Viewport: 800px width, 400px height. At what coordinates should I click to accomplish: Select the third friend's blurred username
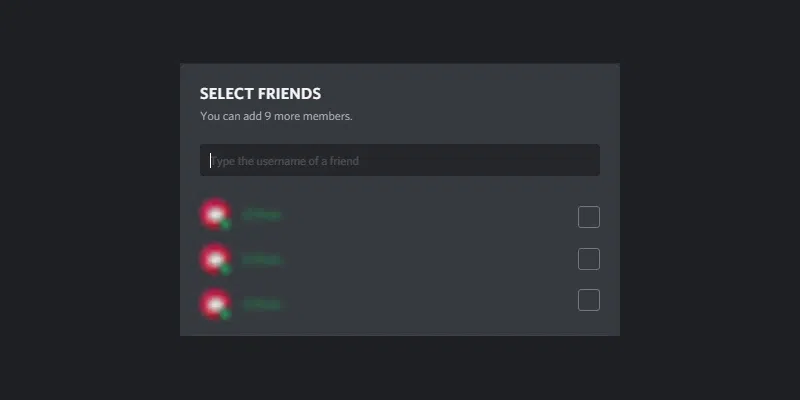tap(262, 304)
